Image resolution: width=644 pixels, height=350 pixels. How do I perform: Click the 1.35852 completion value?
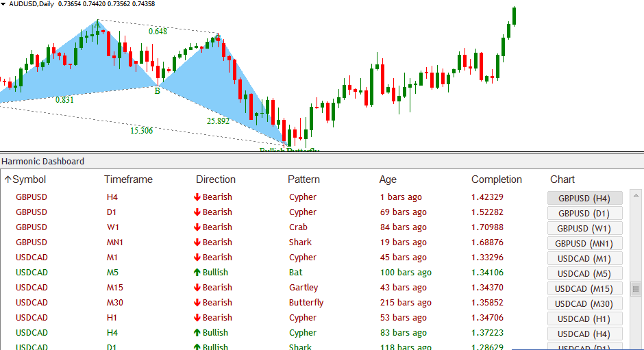[488, 302]
